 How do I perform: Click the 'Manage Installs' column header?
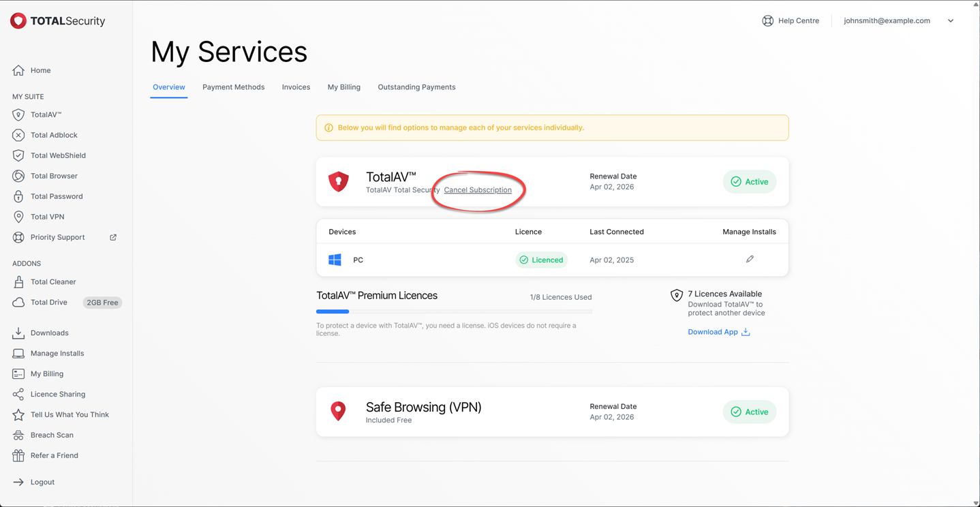749,232
